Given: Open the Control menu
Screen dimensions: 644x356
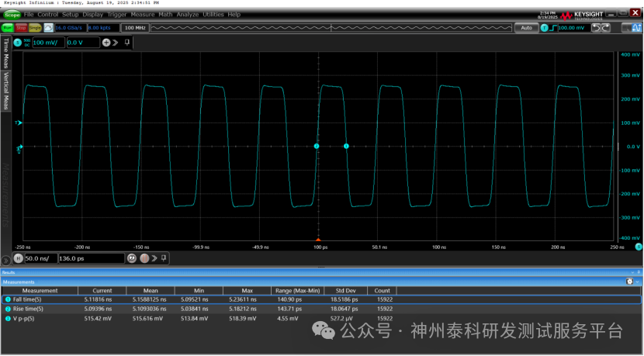Looking at the screenshot, I should pyautogui.click(x=47, y=15).
